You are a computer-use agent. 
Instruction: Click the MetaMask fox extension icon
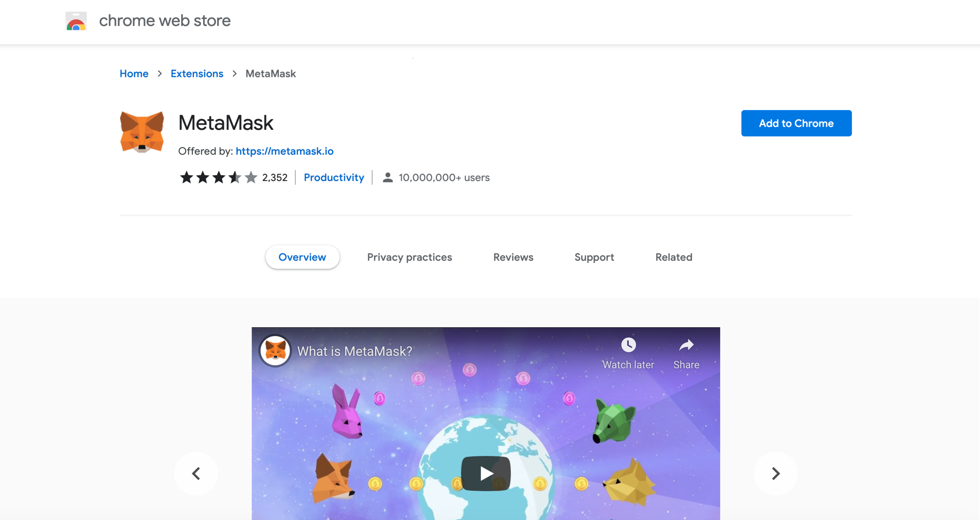[x=142, y=132]
